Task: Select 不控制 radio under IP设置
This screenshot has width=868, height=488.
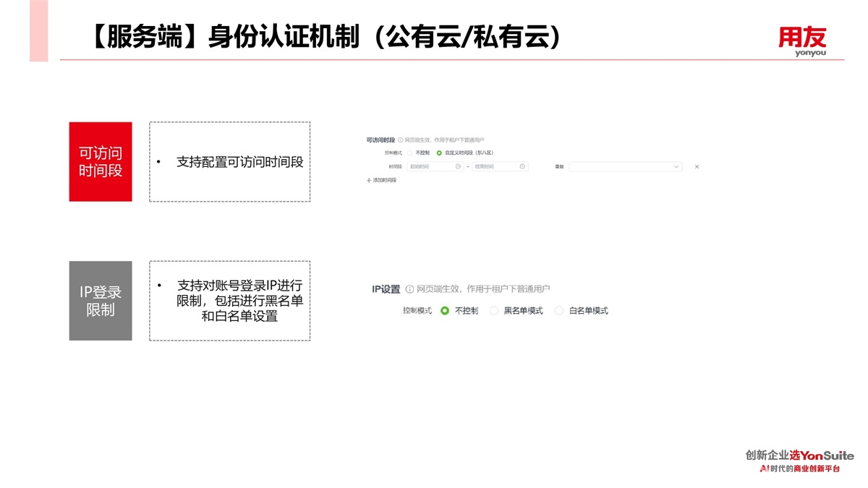Action: (445, 311)
